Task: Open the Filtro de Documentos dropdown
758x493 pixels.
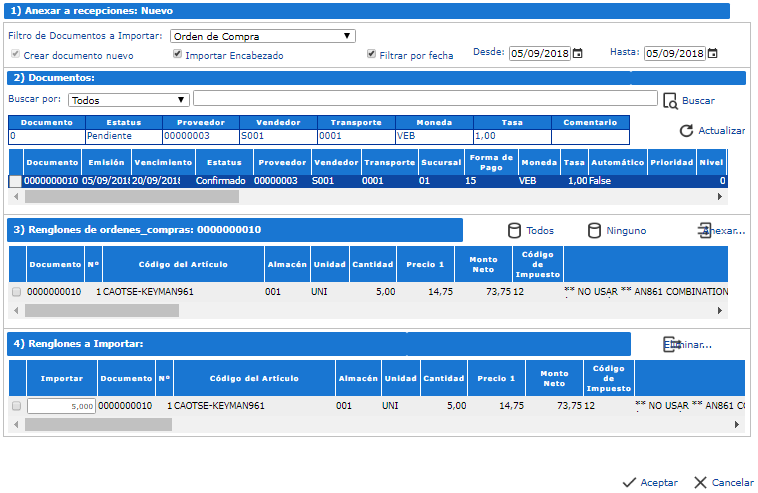Action: point(262,36)
